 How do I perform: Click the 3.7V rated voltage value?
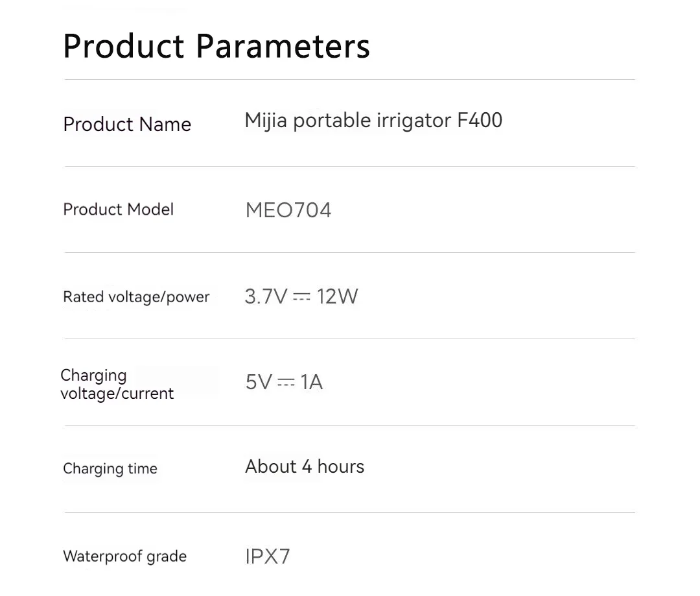(x=266, y=297)
